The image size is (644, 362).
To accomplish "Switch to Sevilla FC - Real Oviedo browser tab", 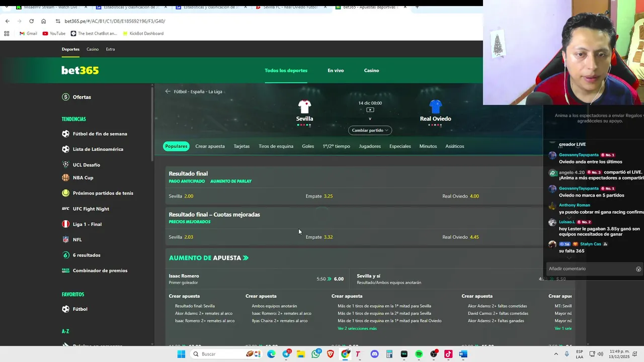I will tap(291, 7).
